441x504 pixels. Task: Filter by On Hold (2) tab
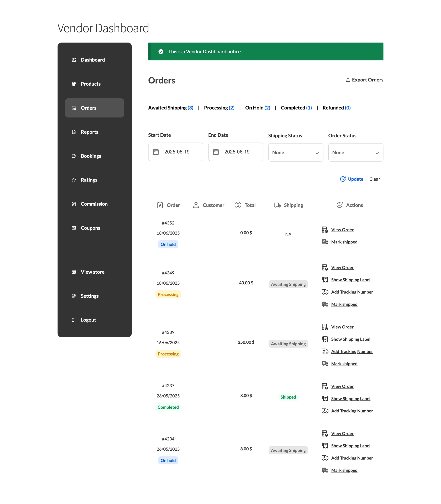click(x=258, y=108)
